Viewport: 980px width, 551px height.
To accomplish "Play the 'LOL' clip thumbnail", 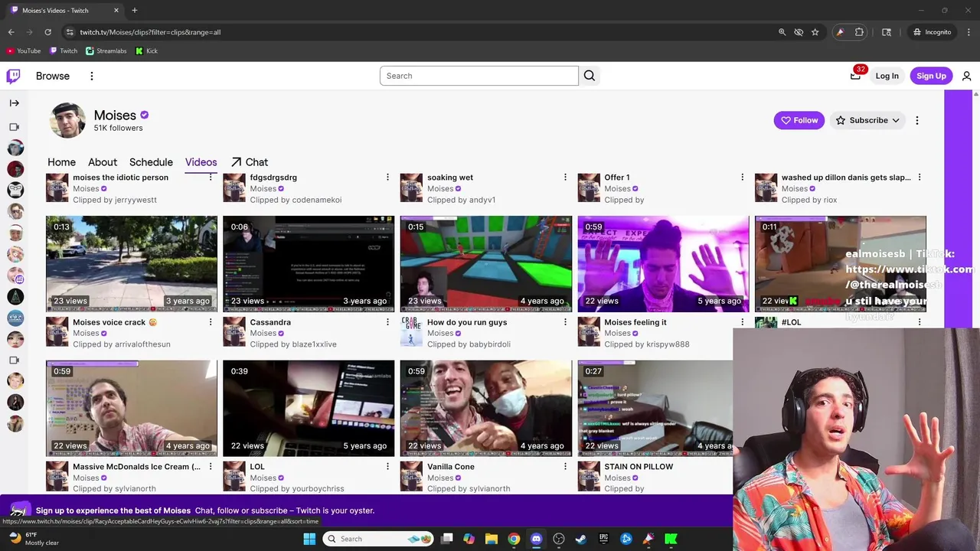I will (x=309, y=408).
